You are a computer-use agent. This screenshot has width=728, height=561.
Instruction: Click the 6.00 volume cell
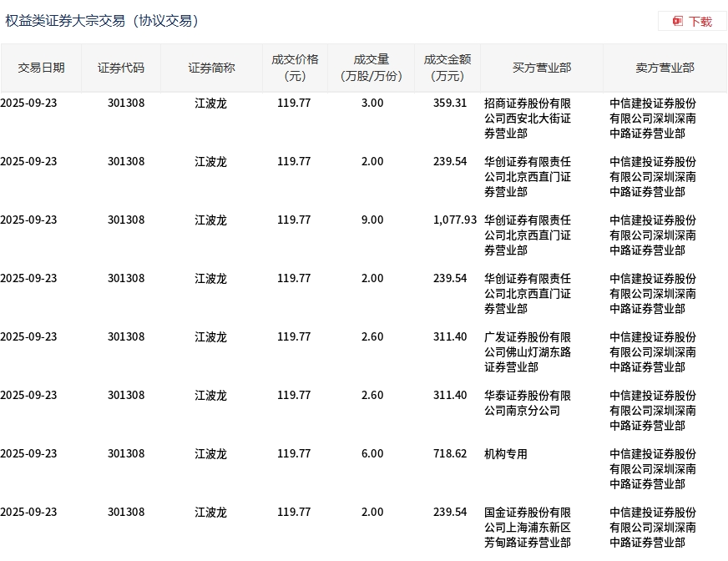[372, 453]
